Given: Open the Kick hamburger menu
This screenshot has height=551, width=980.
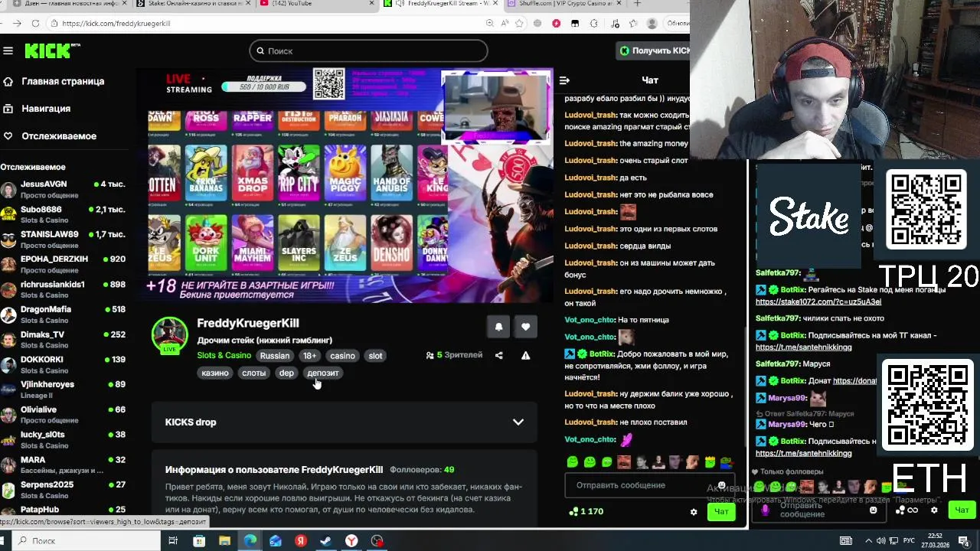Looking at the screenshot, I should [8, 51].
